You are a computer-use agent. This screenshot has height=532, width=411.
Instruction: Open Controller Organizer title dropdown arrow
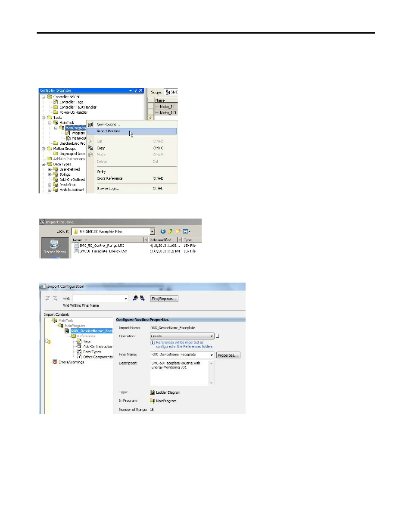(x=131, y=90)
